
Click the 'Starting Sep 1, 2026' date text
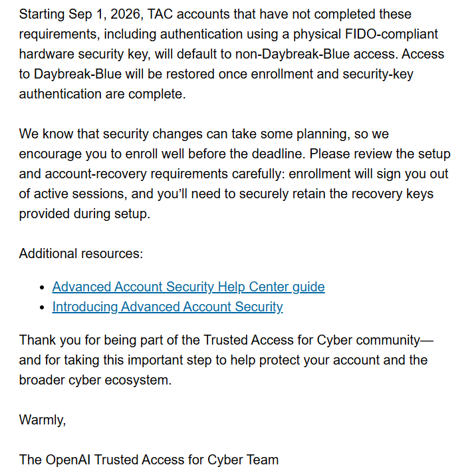80,14
